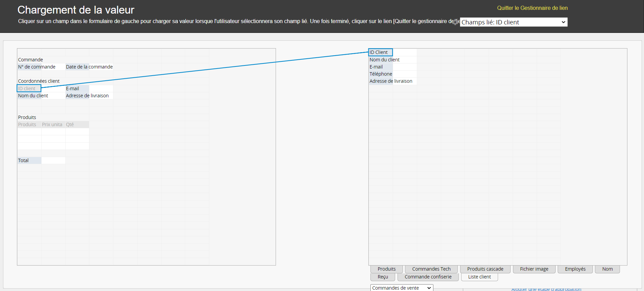Image resolution: width=644 pixels, height=291 pixels.
Task: Click the ID Client field in right form
Action: pos(380,52)
